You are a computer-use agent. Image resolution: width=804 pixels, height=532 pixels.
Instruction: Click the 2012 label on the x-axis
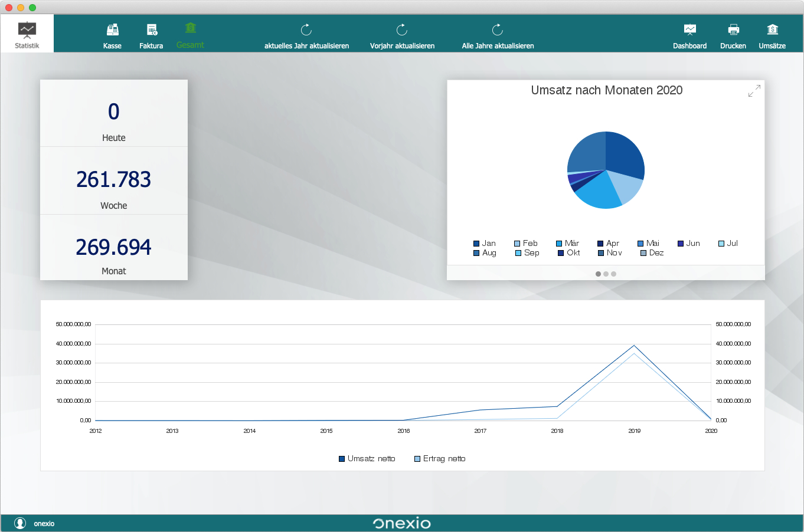click(96, 431)
